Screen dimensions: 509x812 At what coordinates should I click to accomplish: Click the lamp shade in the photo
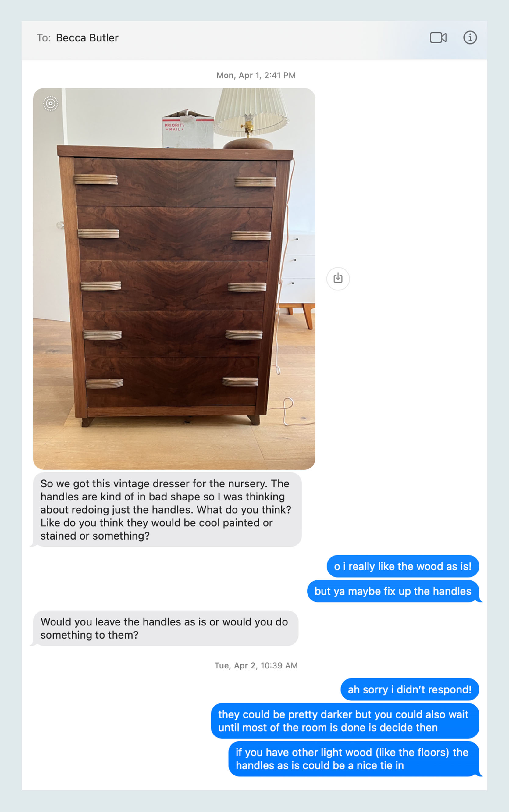tap(251, 109)
